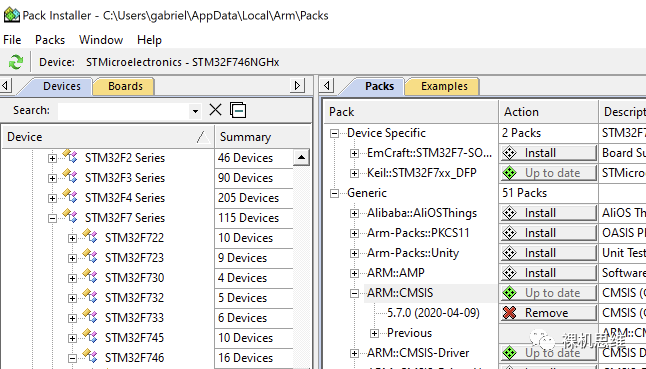The height and width of the screenshot is (369, 646).
Task: Install the Alibaba::AliOSThings pack
Action: click(x=548, y=213)
